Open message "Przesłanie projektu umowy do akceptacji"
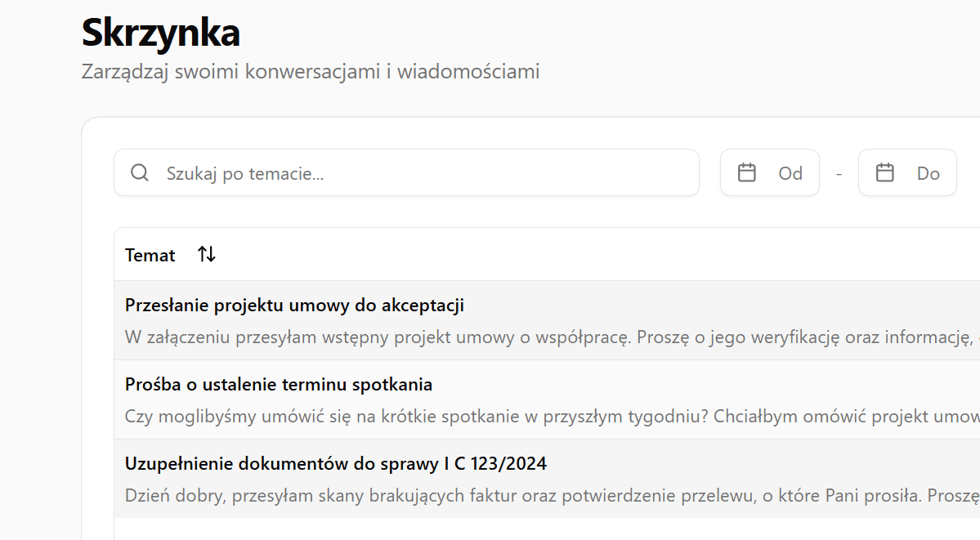Image resolution: width=980 pixels, height=540 pixels. (294, 305)
